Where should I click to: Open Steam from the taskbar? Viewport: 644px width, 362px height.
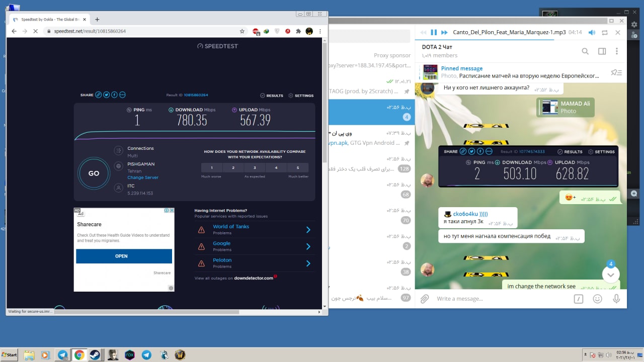pyautogui.click(x=94, y=354)
